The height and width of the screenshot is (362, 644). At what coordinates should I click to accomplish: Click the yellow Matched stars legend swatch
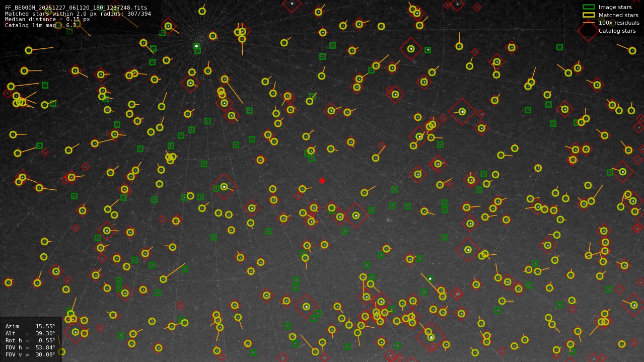[589, 15]
